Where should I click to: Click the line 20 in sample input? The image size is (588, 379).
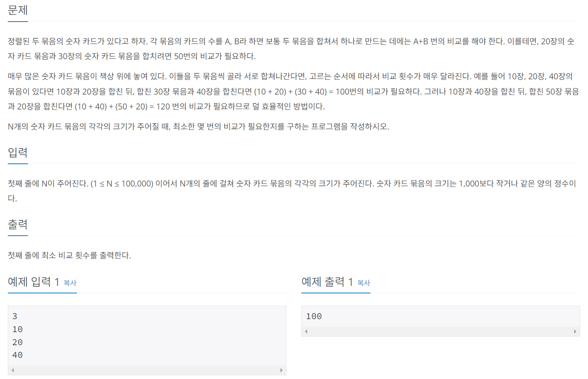tap(17, 343)
